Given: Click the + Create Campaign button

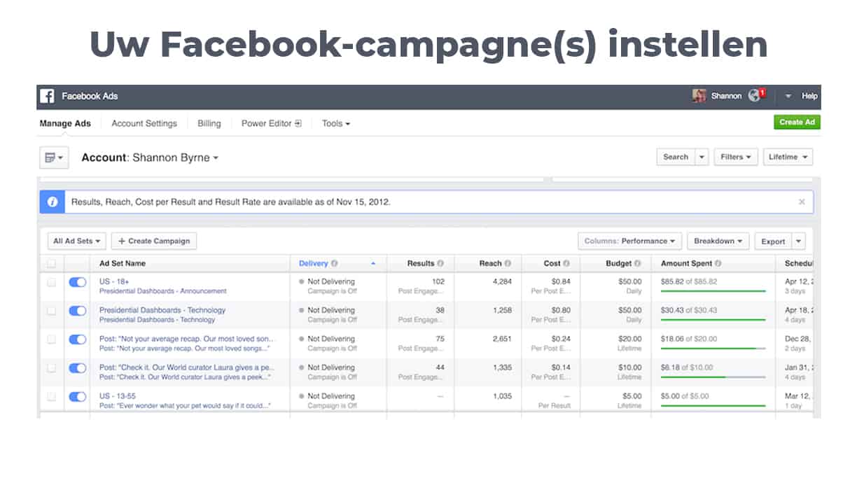Looking at the screenshot, I should (x=153, y=241).
